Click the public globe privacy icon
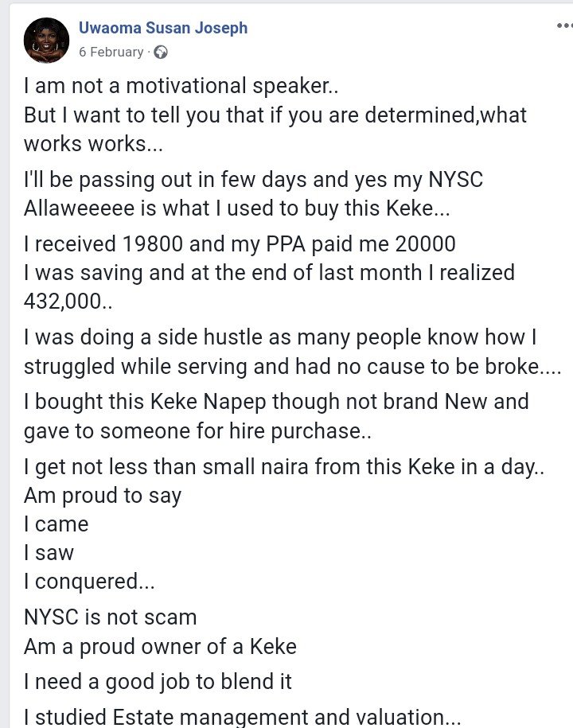The image size is (573, 728). pos(161,53)
